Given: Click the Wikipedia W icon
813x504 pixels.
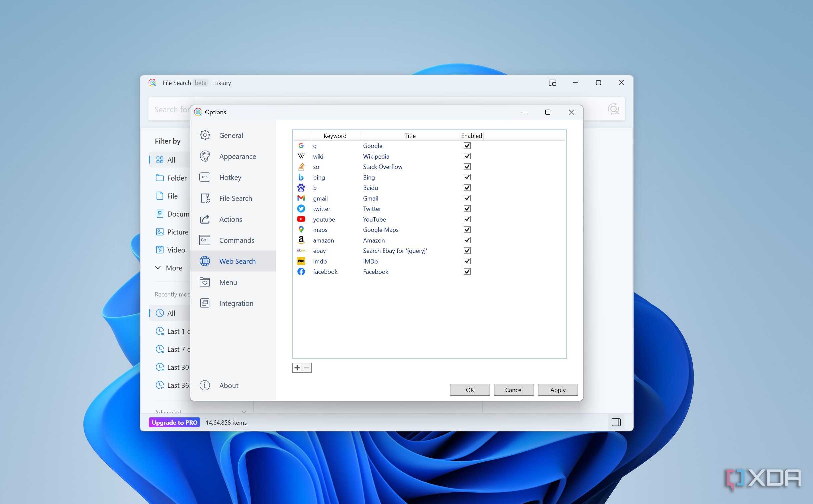Looking at the screenshot, I should click(301, 156).
